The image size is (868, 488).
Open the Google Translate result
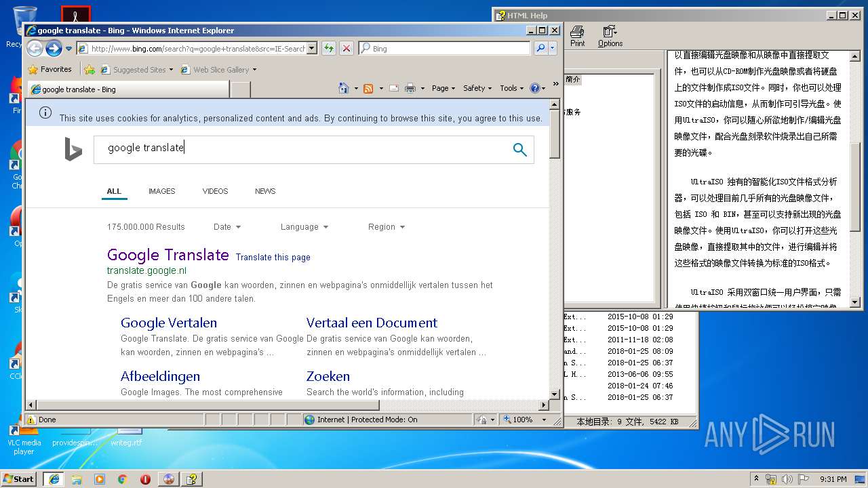click(168, 256)
